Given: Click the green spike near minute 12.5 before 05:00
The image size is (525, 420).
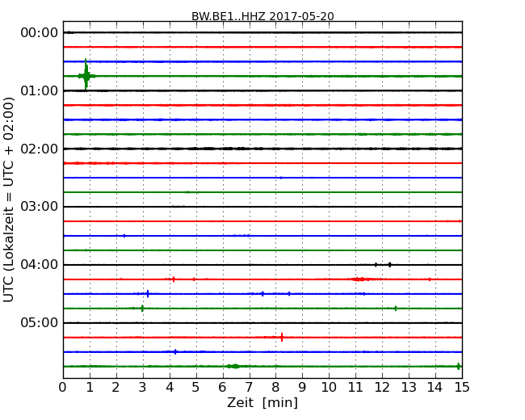Looking at the screenshot, I should [396, 308].
